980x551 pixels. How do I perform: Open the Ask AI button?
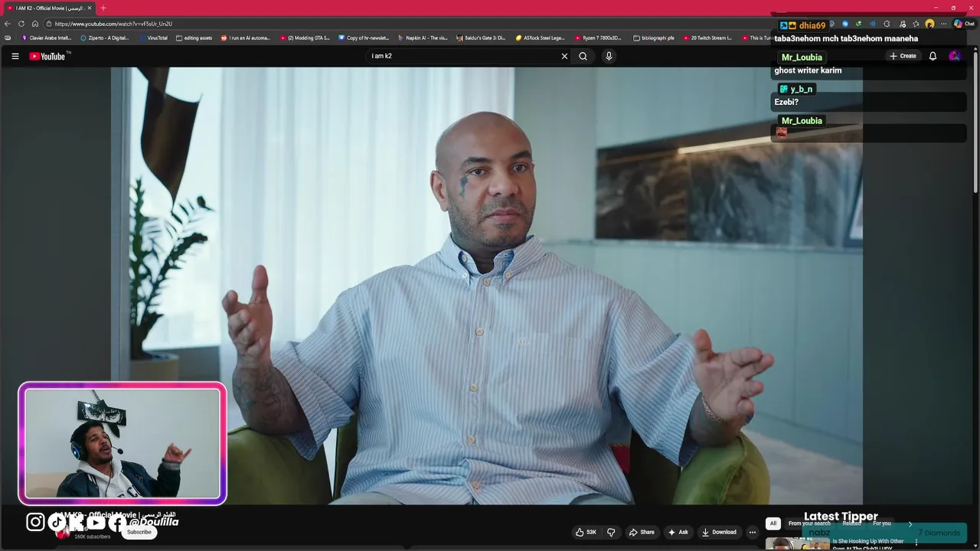(678, 532)
